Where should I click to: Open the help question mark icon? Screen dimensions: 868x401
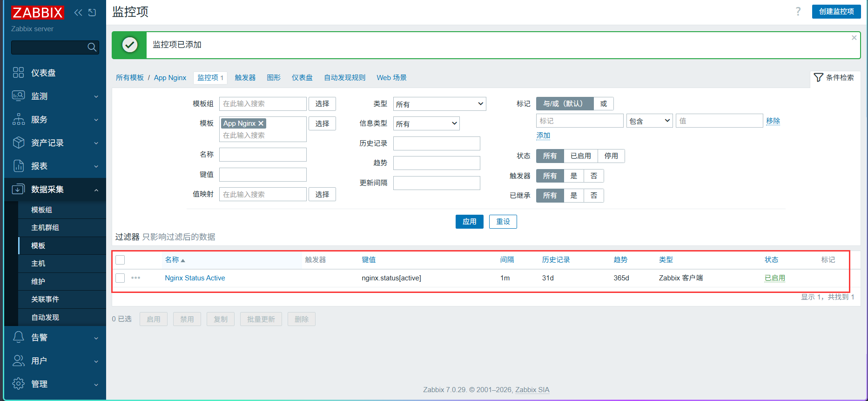[798, 12]
